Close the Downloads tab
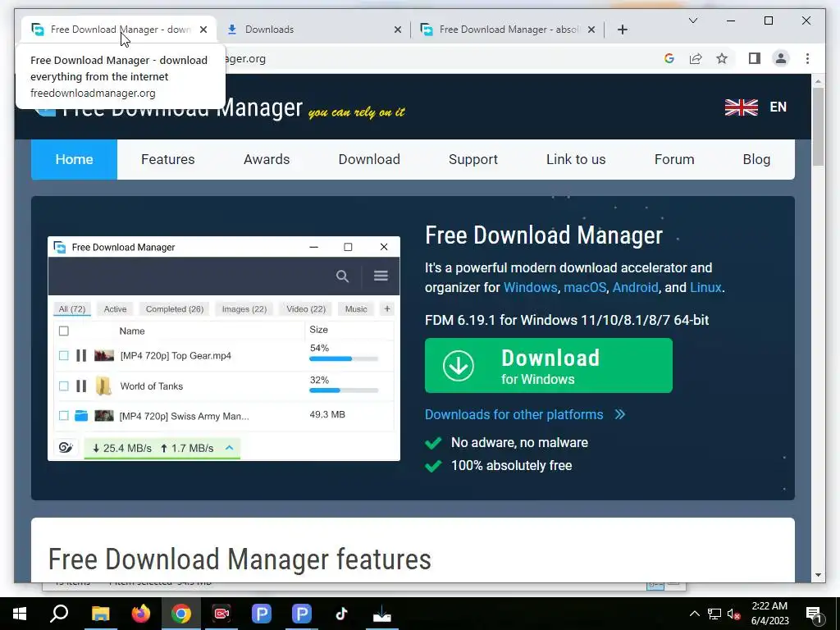Image resolution: width=840 pixels, height=630 pixels. pos(398,30)
